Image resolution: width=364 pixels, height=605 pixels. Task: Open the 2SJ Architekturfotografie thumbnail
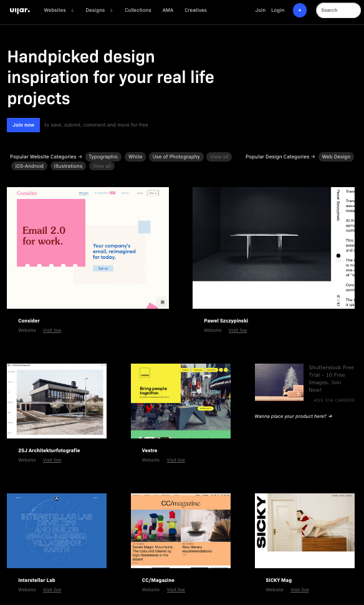pyautogui.click(x=57, y=401)
